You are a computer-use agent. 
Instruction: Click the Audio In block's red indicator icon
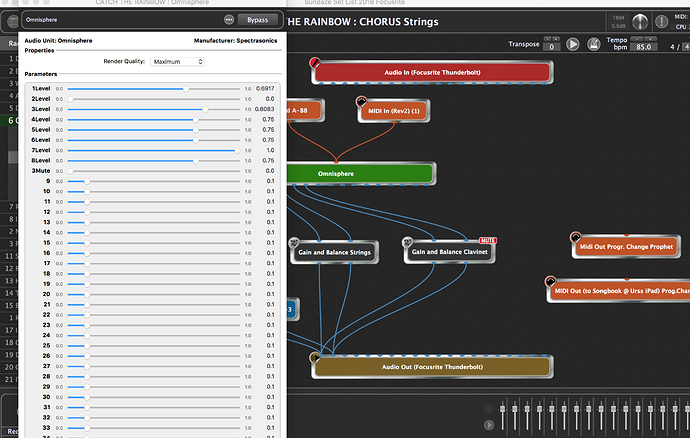point(315,63)
